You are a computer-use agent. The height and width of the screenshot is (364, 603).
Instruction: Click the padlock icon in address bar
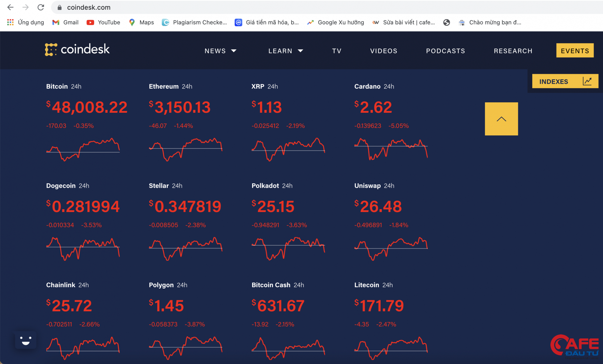click(59, 8)
